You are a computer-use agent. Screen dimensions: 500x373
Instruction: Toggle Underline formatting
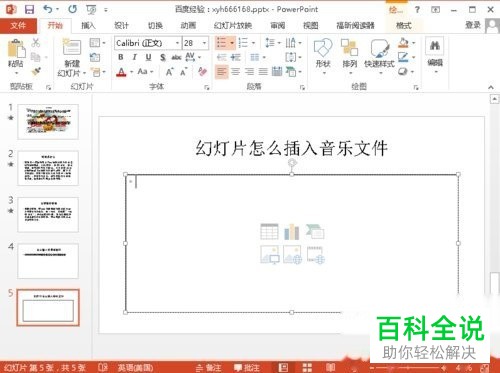coord(149,57)
